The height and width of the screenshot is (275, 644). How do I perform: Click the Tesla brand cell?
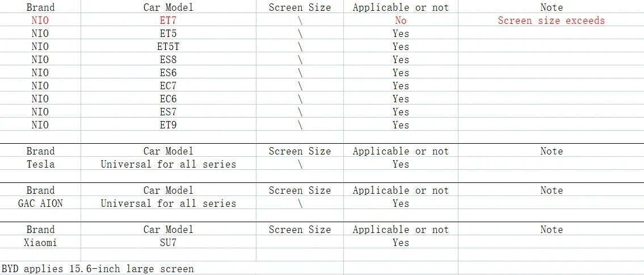coord(41,164)
